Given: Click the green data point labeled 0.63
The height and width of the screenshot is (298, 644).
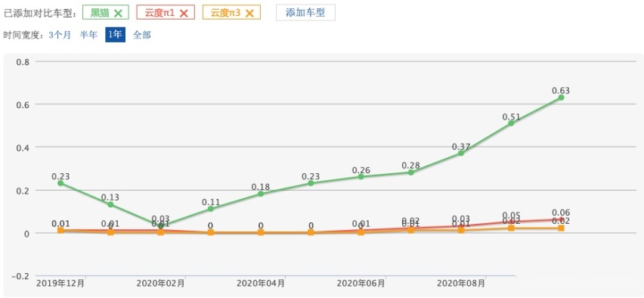Looking at the screenshot, I should click(x=561, y=98).
